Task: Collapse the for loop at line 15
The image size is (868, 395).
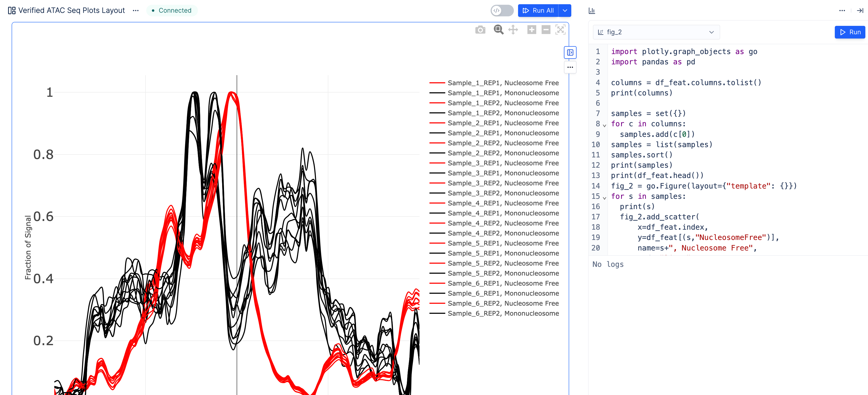Action: (604, 198)
